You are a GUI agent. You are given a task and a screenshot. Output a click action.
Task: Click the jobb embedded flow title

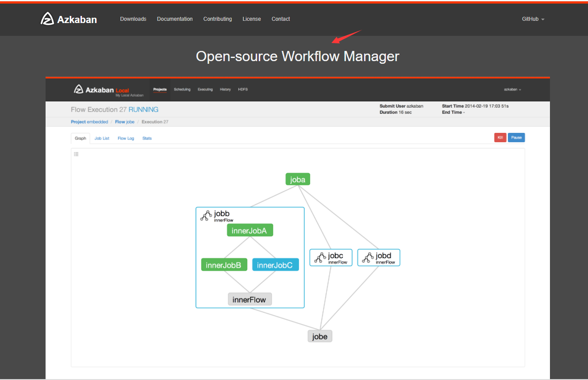(222, 213)
